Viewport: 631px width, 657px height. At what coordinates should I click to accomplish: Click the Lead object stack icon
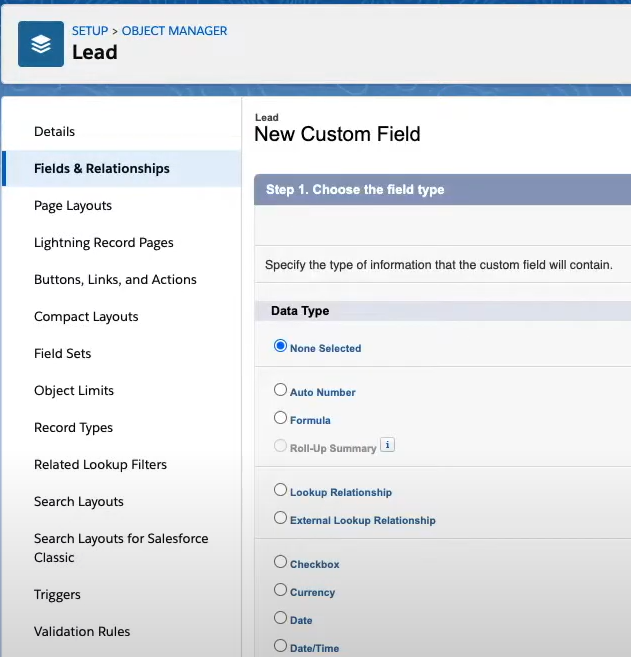pos(41,44)
